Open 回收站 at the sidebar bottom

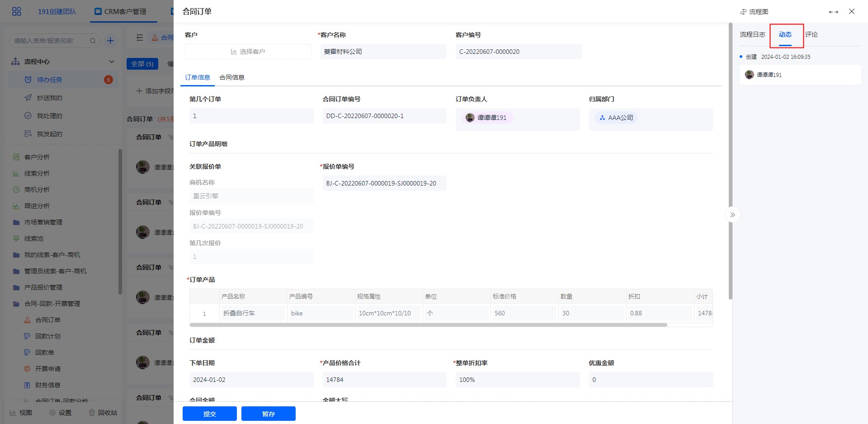click(x=103, y=413)
